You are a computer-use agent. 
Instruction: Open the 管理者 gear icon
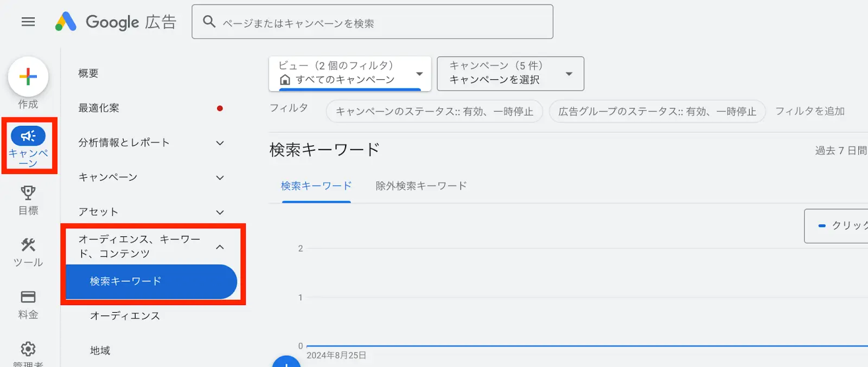(x=28, y=349)
